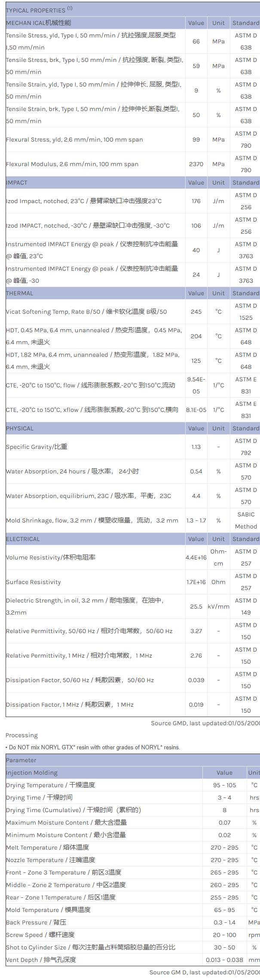Click the Surface Resistivity row label
Image resolution: width=260 pixels, height=980 pixels.
click(34, 582)
